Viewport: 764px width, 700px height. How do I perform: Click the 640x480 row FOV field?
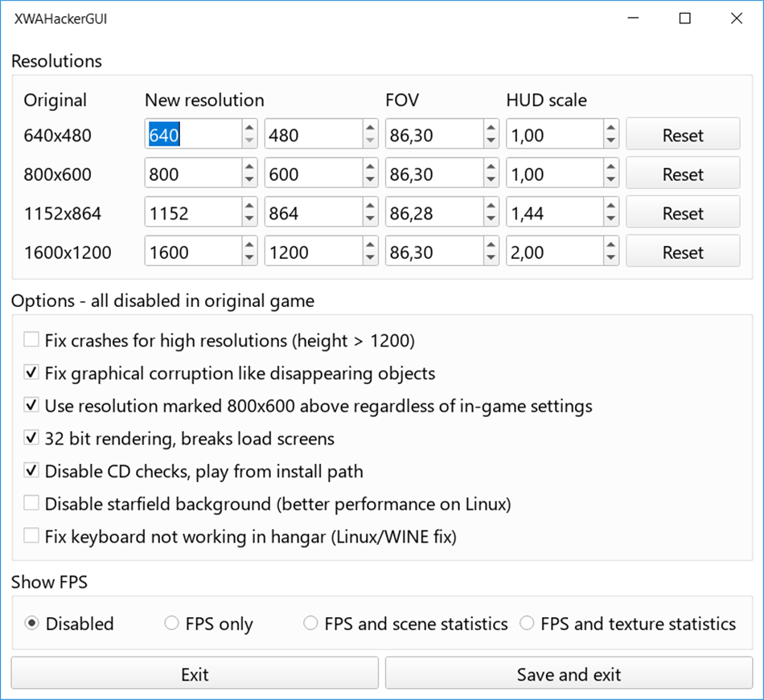[x=434, y=134]
